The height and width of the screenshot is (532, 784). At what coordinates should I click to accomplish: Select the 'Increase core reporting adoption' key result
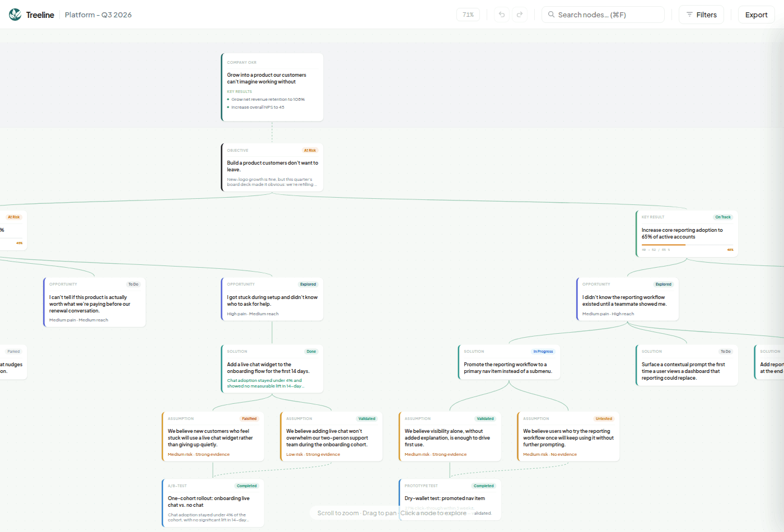(x=687, y=234)
